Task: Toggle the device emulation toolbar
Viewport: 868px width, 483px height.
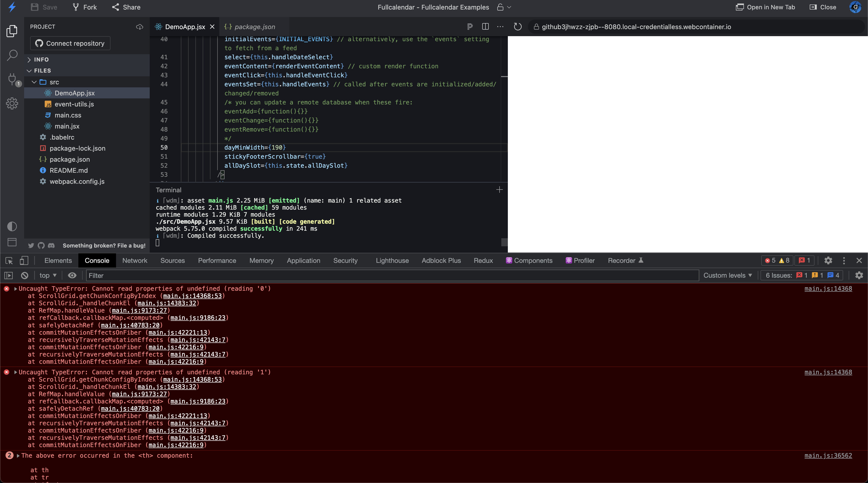Action: point(24,260)
